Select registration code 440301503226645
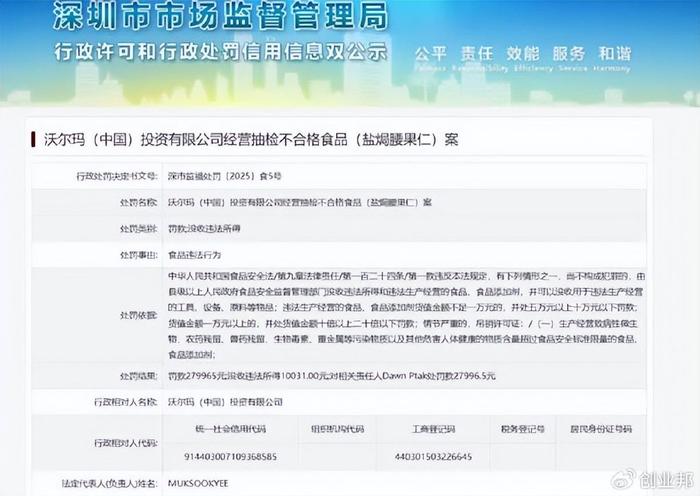The width and height of the screenshot is (700, 496). 433,457
